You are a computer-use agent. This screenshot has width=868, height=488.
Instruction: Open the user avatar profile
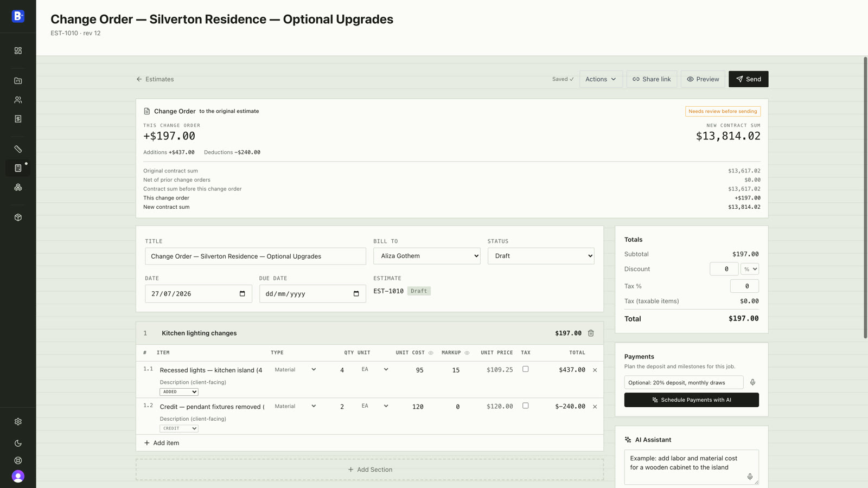click(18, 476)
